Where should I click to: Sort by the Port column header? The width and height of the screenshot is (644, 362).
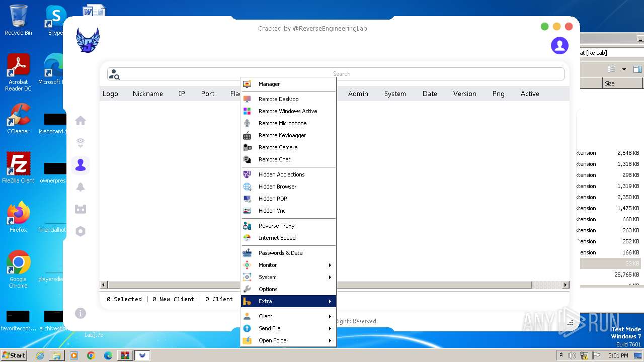coord(208,94)
